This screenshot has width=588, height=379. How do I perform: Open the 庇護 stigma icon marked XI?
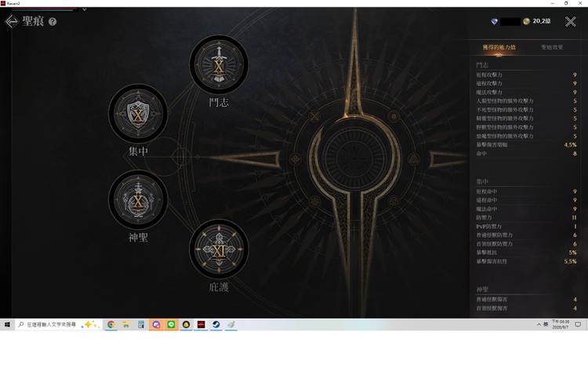[219, 249]
